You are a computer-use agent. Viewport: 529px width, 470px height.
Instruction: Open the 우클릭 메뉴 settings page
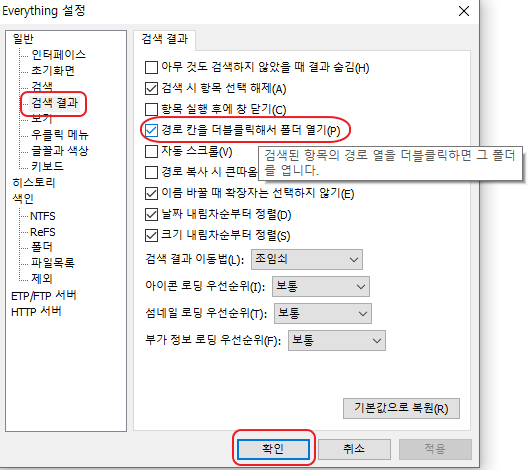coord(60,135)
